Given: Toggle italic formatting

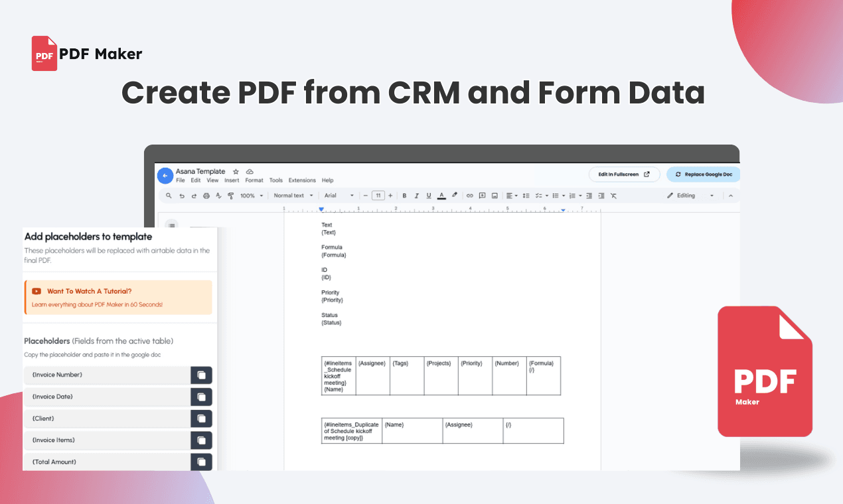Looking at the screenshot, I should (416, 196).
